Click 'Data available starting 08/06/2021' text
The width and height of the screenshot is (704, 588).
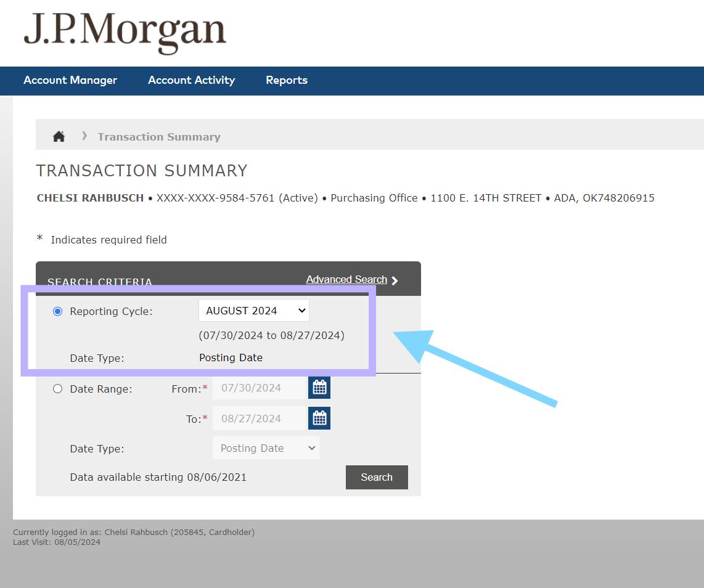pyautogui.click(x=158, y=477)
